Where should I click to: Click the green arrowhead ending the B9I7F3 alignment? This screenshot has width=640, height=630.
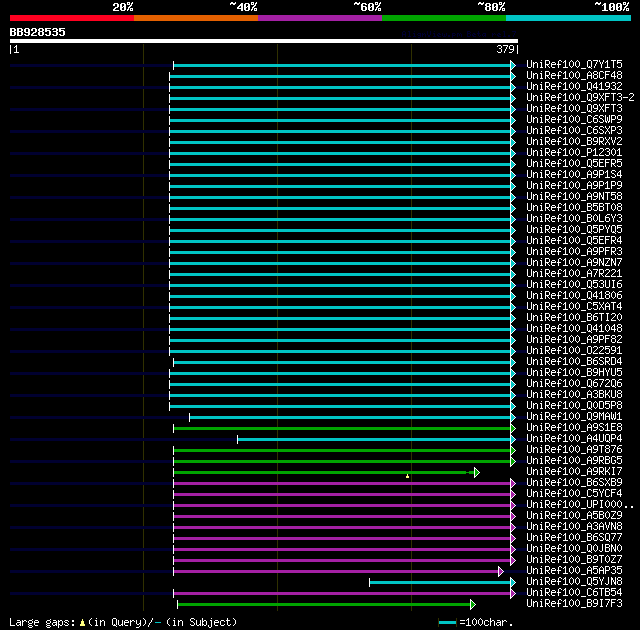pos(473,604)
